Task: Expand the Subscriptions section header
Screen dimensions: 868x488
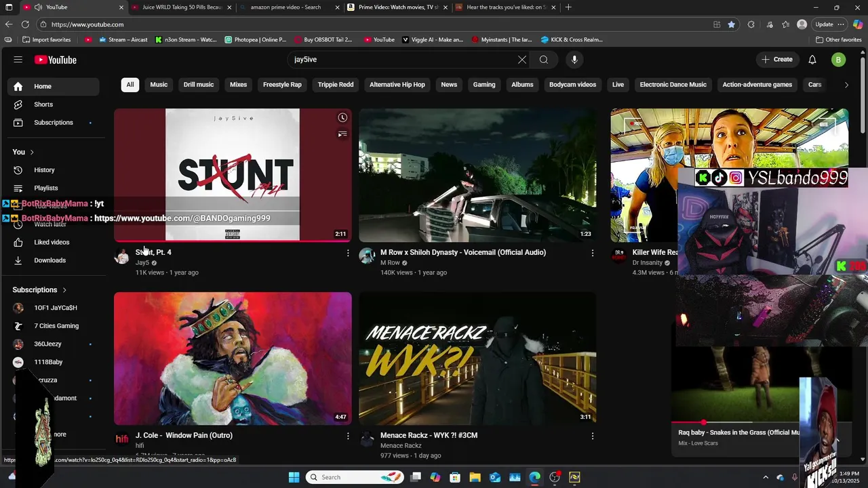Action: pos(40,289)
